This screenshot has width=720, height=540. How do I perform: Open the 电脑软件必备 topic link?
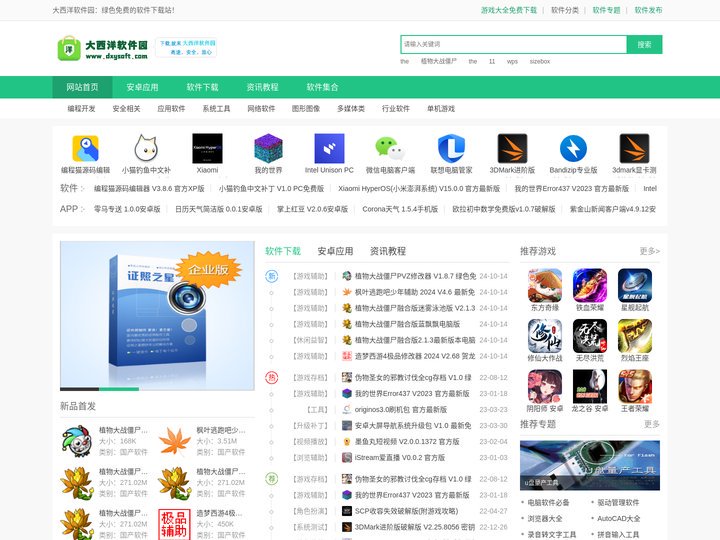(x=548, y=503)
